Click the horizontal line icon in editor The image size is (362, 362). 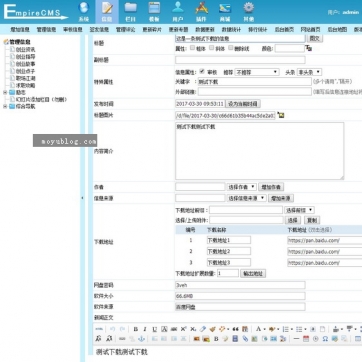296,339
